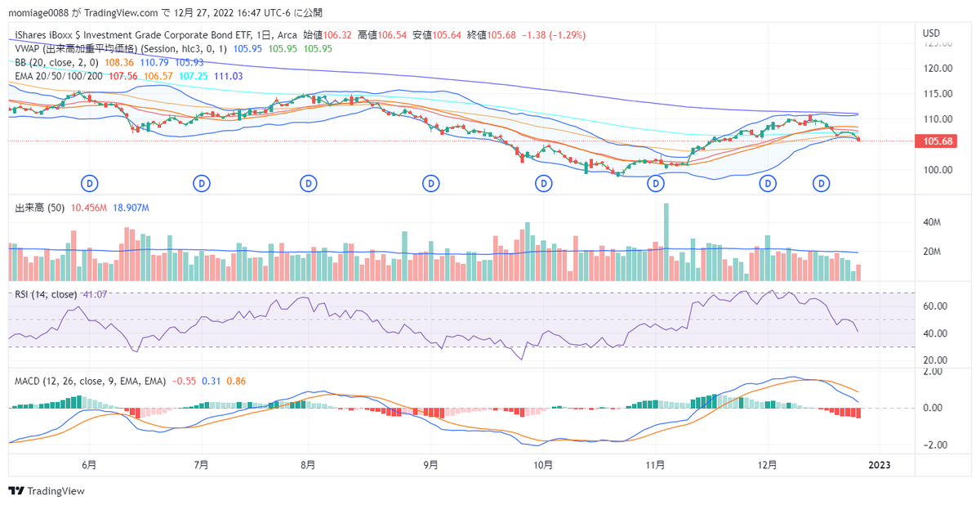Click the VWAP indicator legend
Viewport: 980px width, 505px height.
122,48
